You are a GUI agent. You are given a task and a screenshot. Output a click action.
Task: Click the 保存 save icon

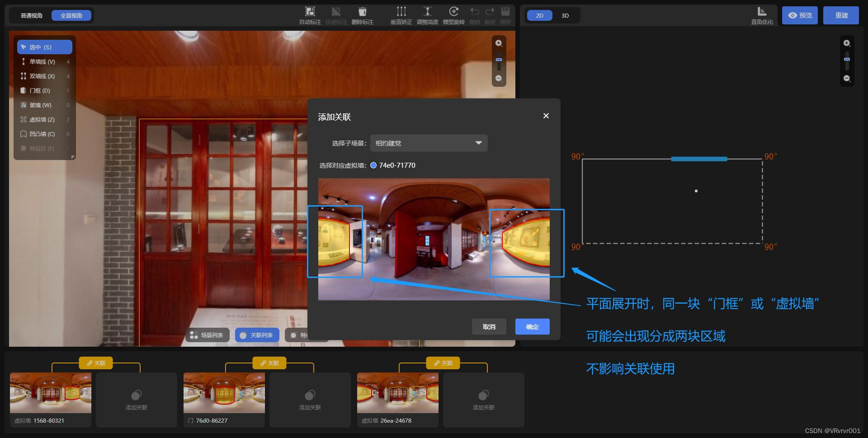[x=505, y=12]
